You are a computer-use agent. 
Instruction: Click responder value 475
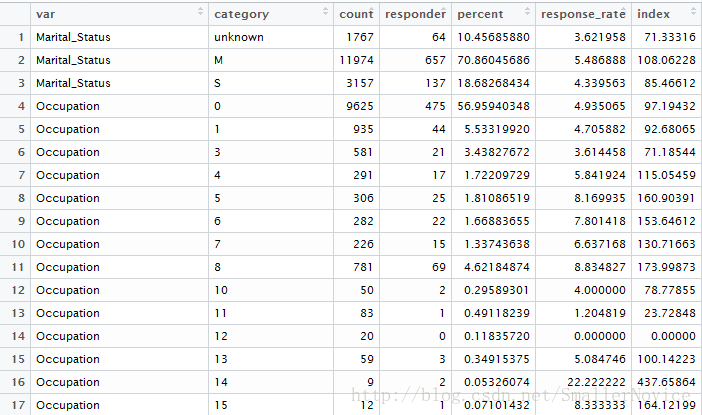(435, 106)
